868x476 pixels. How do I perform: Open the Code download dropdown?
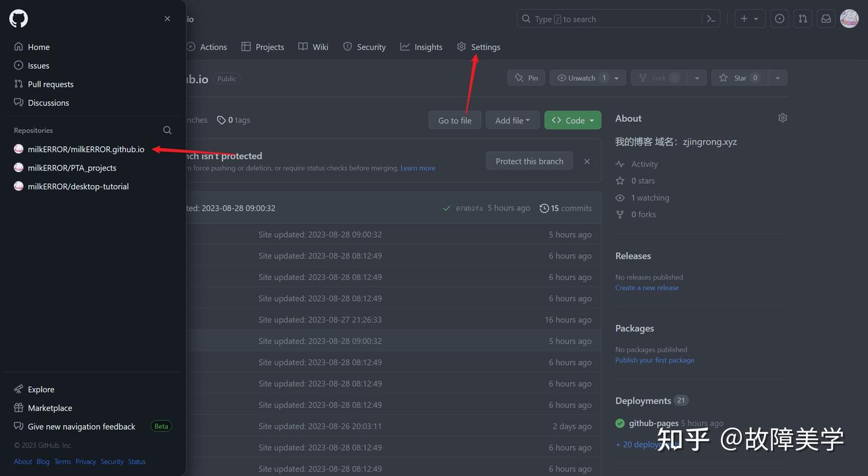(x=573, y=120)
